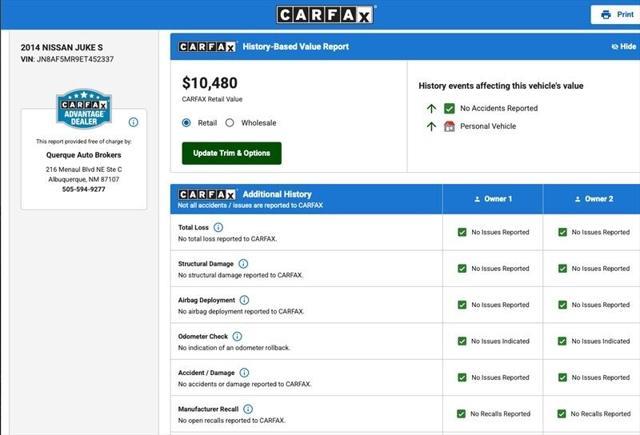Image resolution: width=640 pixels, height=435 pixels.
Task: Click the Querque Auto Brokers dealer name
Action: coord(84,155)
